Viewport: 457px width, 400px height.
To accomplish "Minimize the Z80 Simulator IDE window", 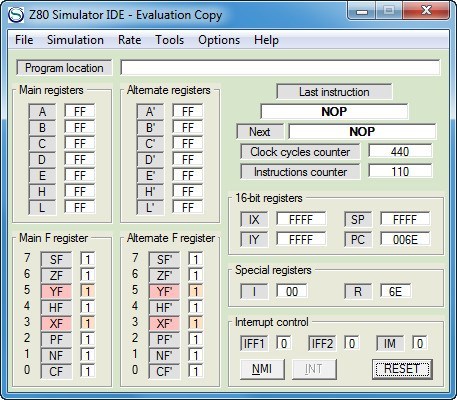I will pos(361,11).
